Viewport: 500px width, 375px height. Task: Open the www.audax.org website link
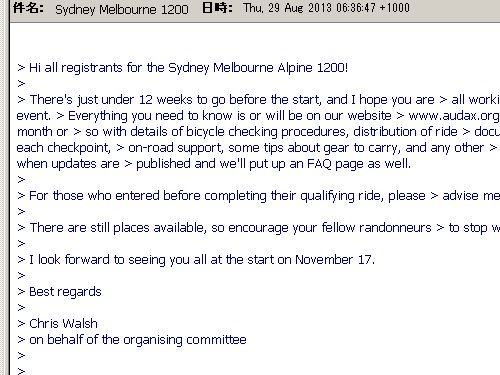point(454,116)
